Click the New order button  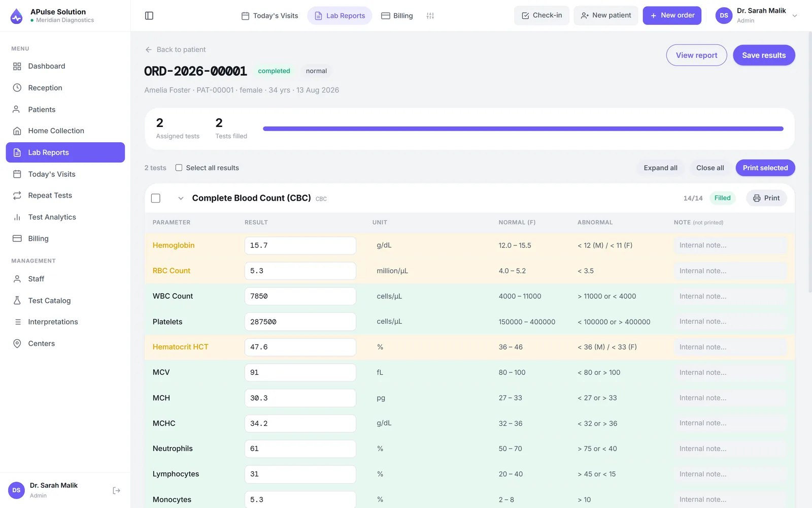[x=672, y=16]
